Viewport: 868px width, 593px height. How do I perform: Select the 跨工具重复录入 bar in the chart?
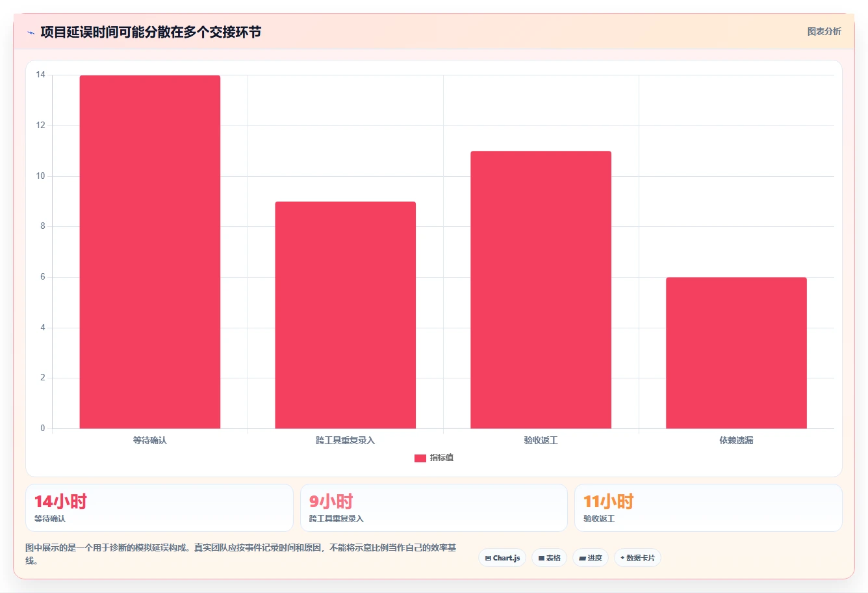click(x=346, y=315)
